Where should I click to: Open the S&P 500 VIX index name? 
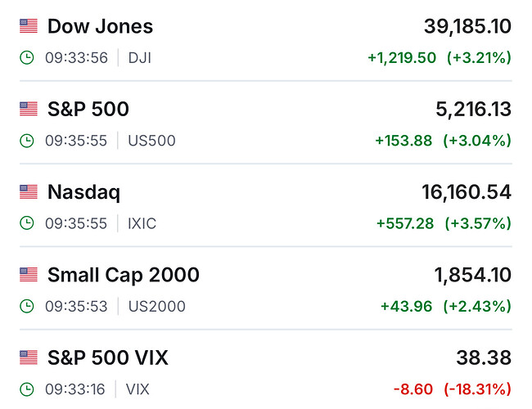pos(108,357)
